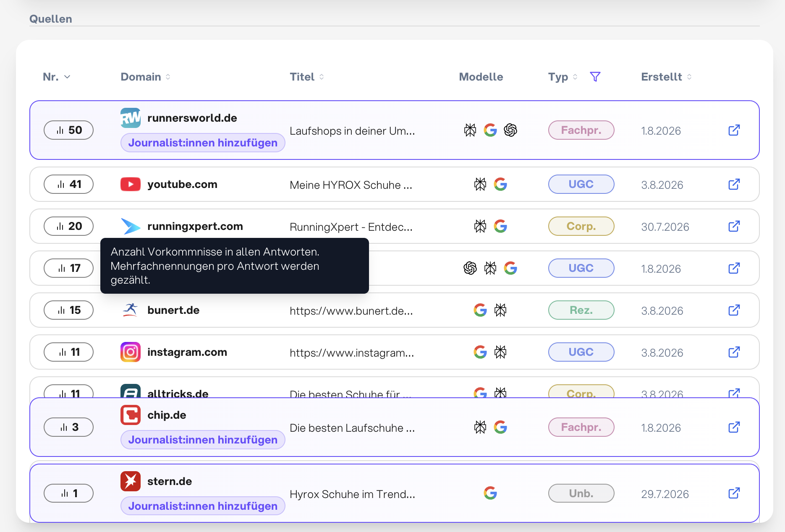Image resolution: width=785 pixels, height=532 pixels.
Task: Click the bunert.de runner logo
Action: [131, 310]
